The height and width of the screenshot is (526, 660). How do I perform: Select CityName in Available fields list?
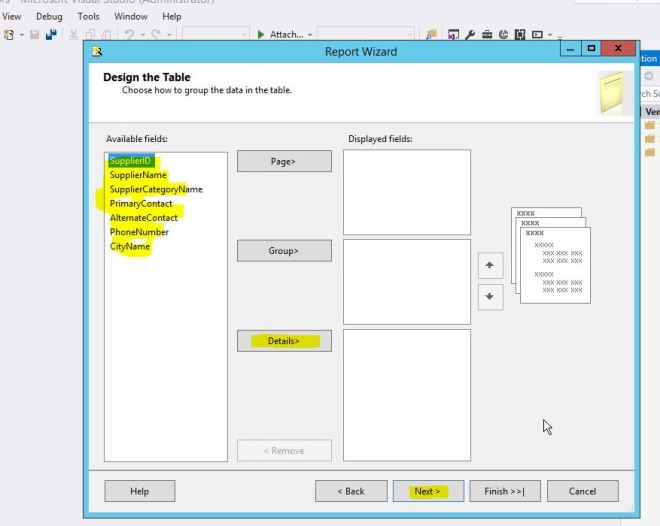pos(130,246)
